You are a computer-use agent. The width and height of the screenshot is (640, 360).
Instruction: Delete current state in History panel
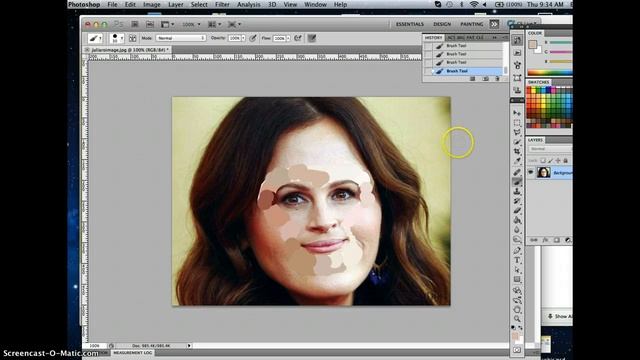click(x=497, y=79)
